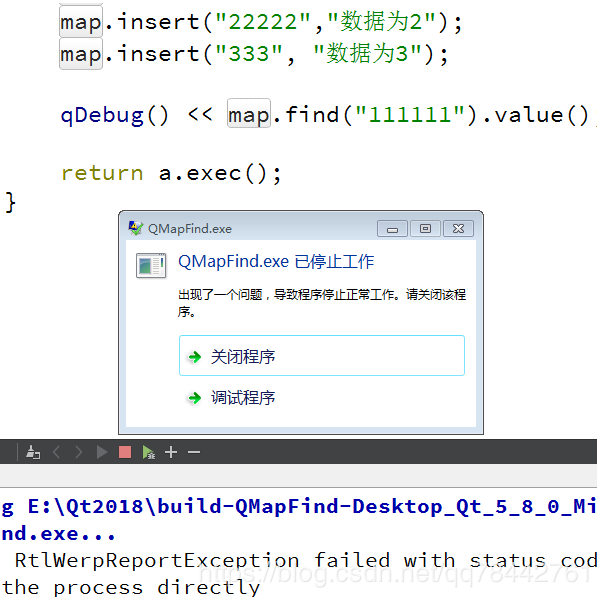Click 关闭程序 to close the crashed program
This screenshot has width=597, height=598.
click(x=322, y=355)
